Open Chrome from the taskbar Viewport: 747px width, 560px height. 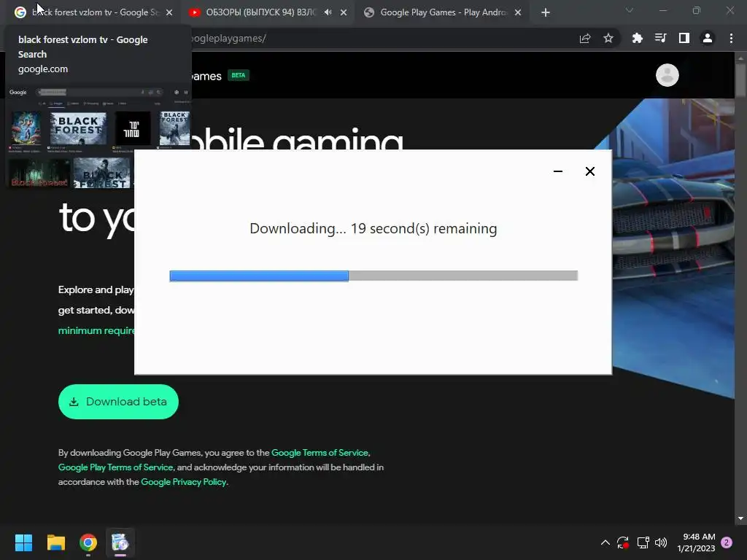[88, 542]
